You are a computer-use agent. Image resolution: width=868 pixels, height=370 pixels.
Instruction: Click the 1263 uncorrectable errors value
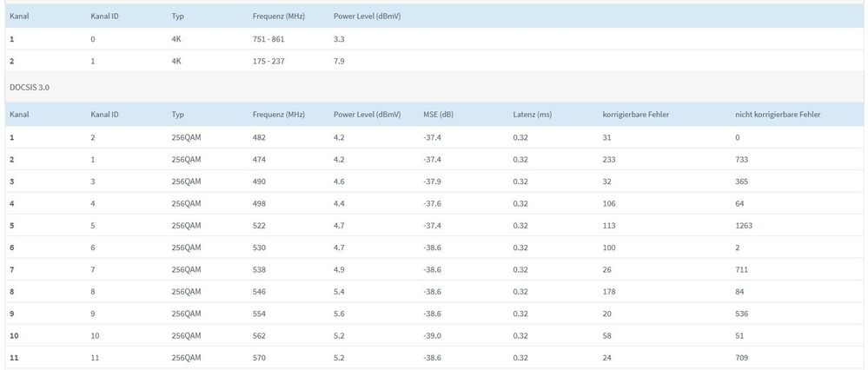(743, 226)
